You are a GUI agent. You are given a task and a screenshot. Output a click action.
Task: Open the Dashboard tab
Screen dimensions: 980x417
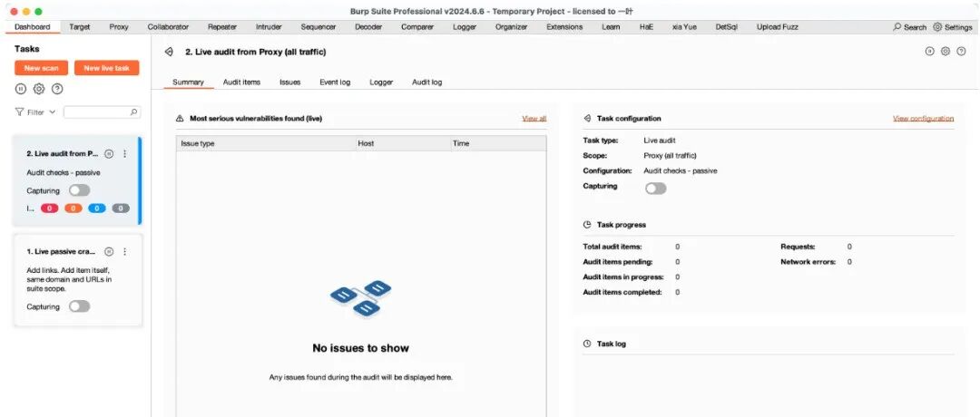pyautogui.click(x=33, y=27)
